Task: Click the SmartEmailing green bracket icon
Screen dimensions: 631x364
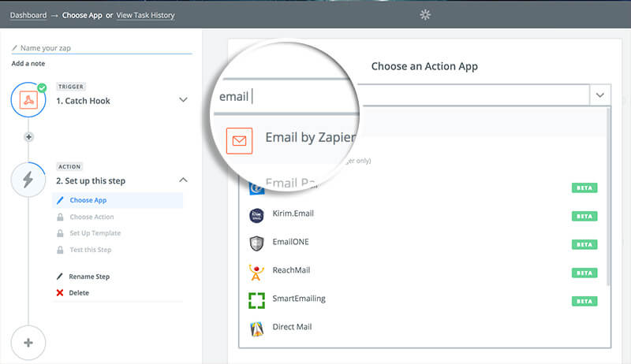Action: (256, 300)
